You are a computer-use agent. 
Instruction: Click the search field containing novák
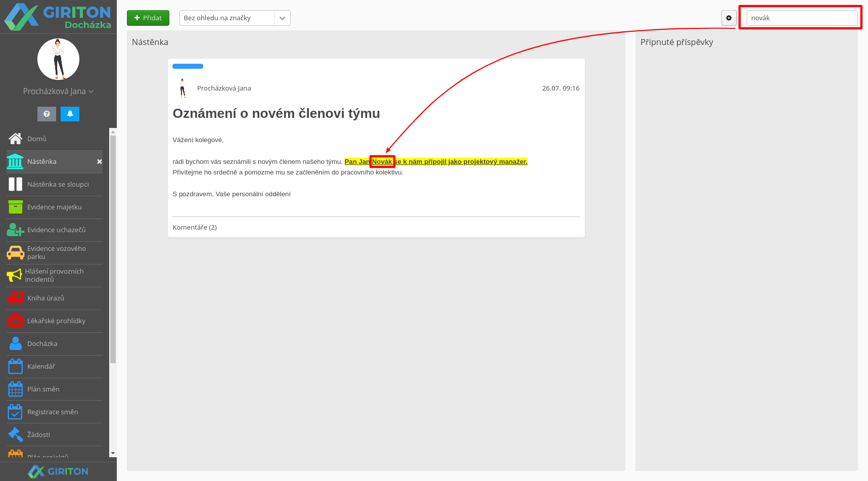point(802,18)
